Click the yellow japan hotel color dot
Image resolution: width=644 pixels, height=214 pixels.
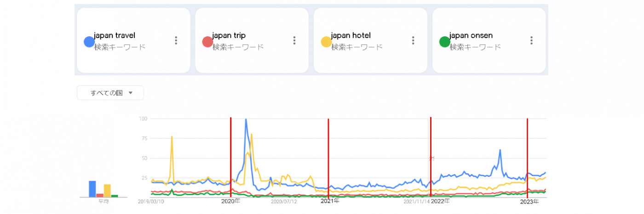coord(326,42)
